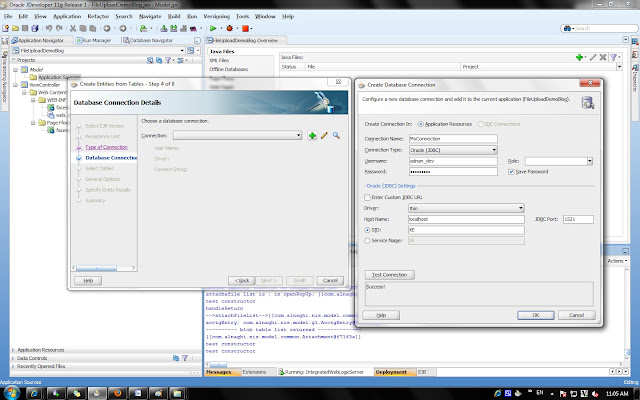Click the red Debug bug icon
This screenshot has width=640, height=400.
click(229, 28)
